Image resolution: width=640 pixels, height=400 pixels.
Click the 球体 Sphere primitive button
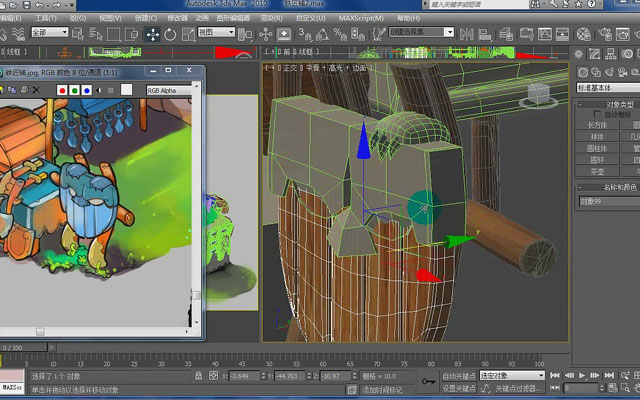[x=597, y=137]
